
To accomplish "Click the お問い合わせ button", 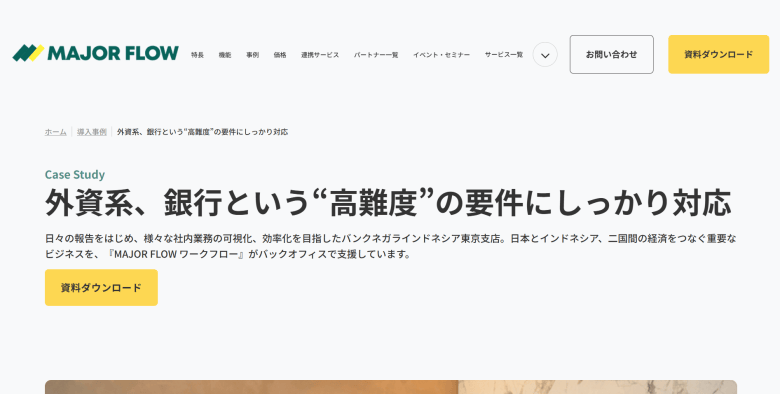I will coord(611,54).
